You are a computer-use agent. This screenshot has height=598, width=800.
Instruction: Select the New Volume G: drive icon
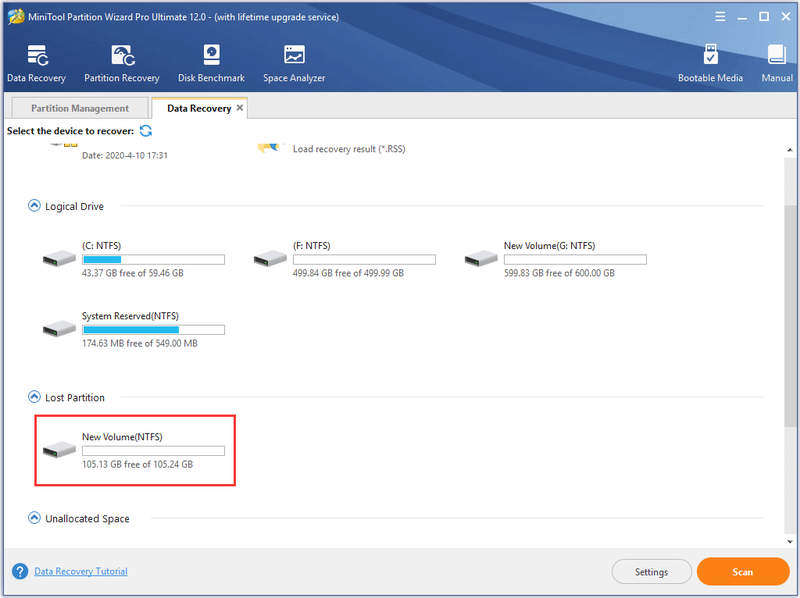pos(481,258)
